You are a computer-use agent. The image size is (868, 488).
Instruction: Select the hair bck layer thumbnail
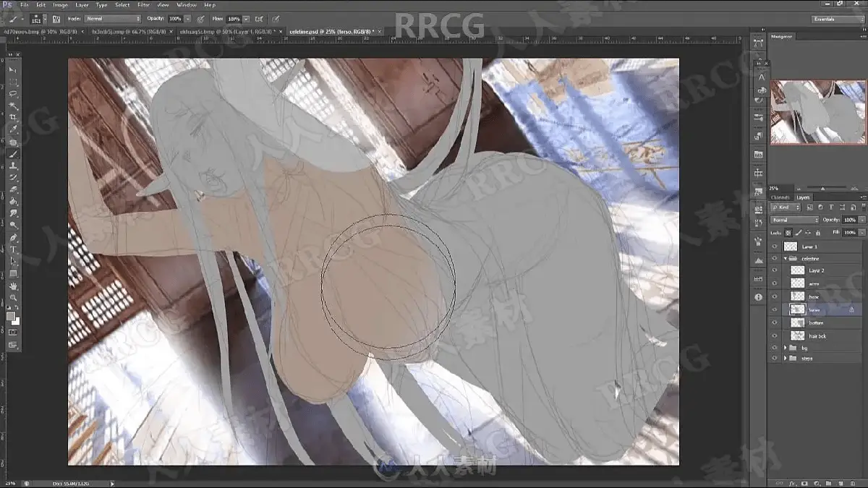tap(797, 336)
